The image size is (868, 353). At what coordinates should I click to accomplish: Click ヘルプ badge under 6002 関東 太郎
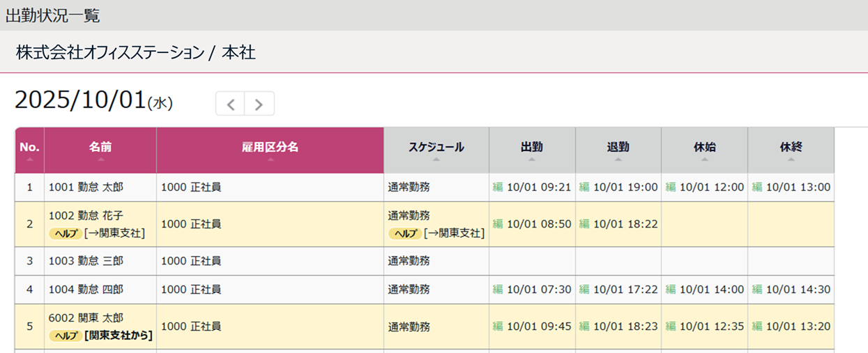[x=65, y=336]
